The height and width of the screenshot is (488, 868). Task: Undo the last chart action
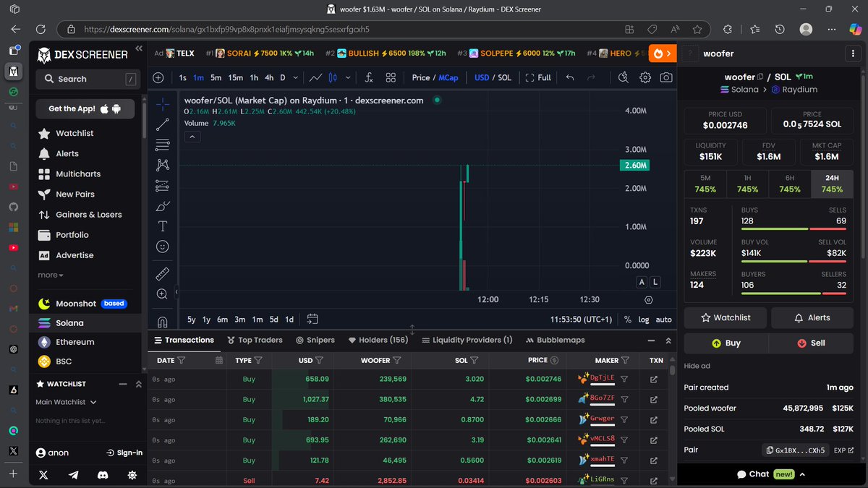pos(570,77)
